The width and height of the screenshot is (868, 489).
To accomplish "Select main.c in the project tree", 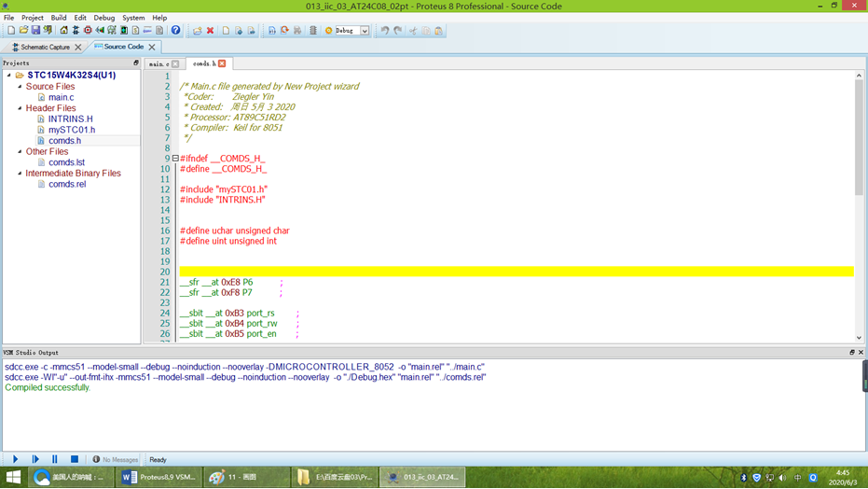I will coord(61,97).
